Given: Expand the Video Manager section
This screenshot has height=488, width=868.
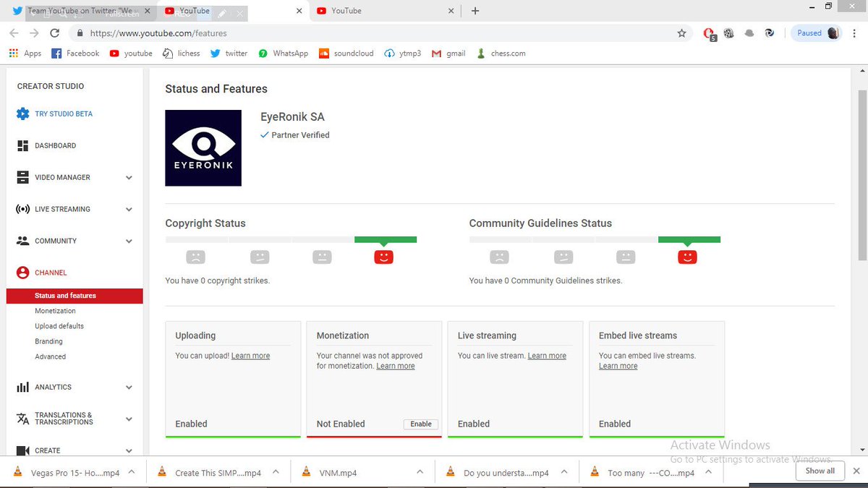Looking at the screenshot, I should point(129,178).
